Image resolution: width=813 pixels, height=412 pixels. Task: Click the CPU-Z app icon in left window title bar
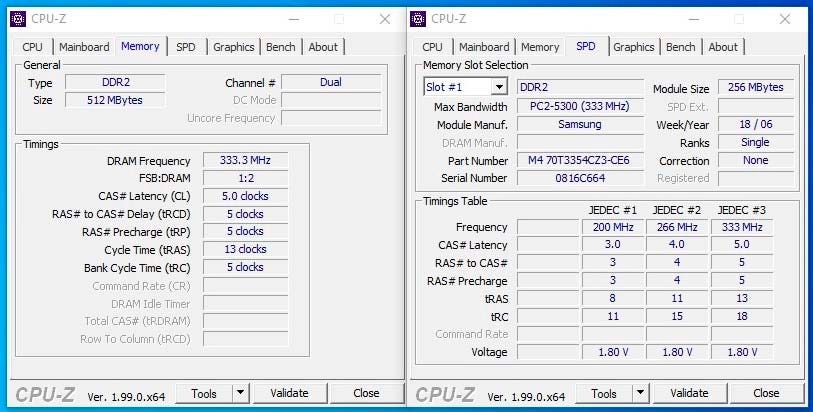coord(18,19)
